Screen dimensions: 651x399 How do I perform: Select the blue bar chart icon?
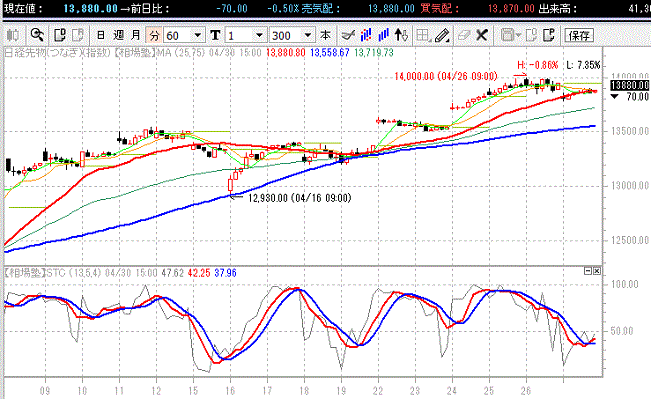click(x=383, y=35)
